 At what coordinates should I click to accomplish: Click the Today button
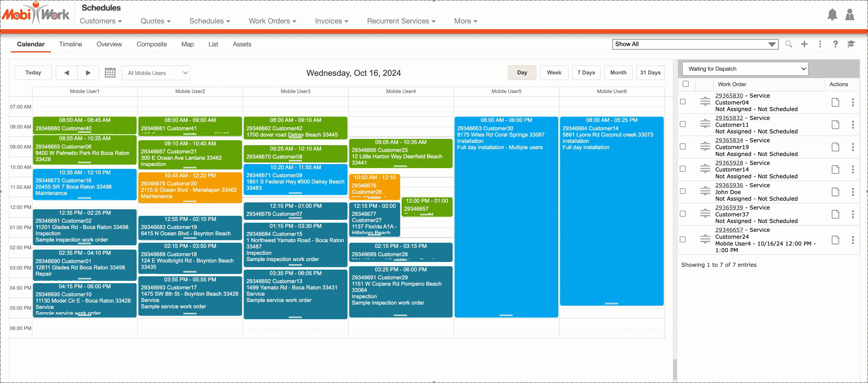[x=33, y=73]
